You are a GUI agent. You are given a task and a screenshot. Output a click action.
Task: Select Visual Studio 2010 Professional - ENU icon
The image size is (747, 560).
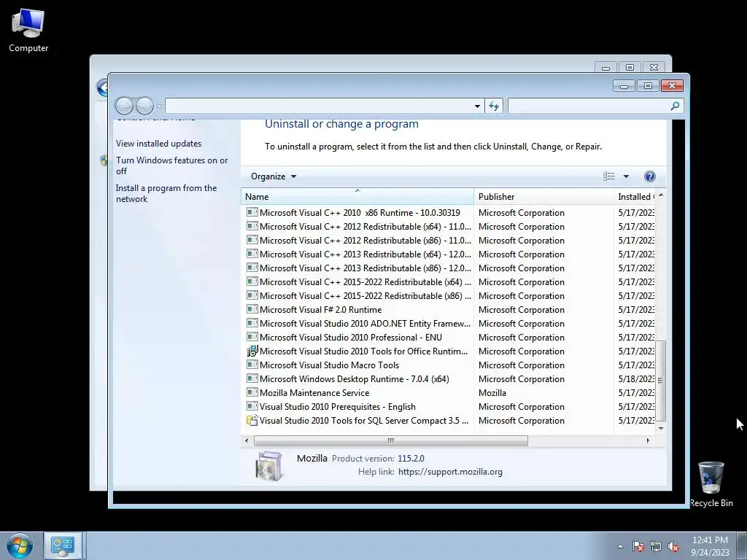[252, 337]
